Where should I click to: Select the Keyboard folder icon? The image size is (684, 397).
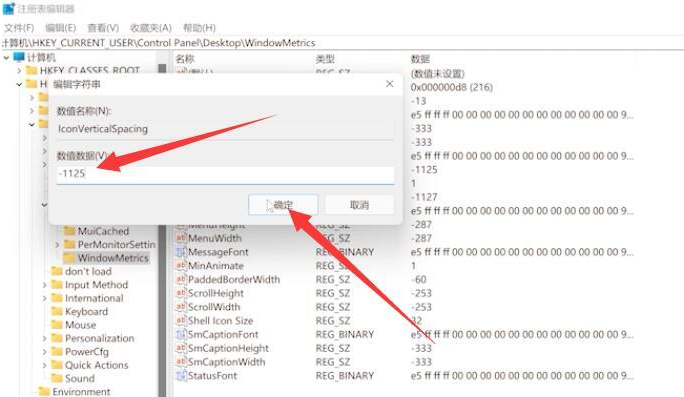(x=57, y=311)
